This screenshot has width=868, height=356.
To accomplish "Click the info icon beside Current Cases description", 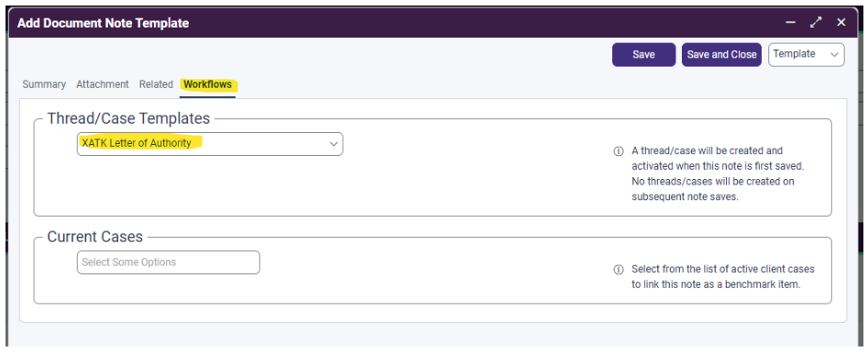I will 619,270.
